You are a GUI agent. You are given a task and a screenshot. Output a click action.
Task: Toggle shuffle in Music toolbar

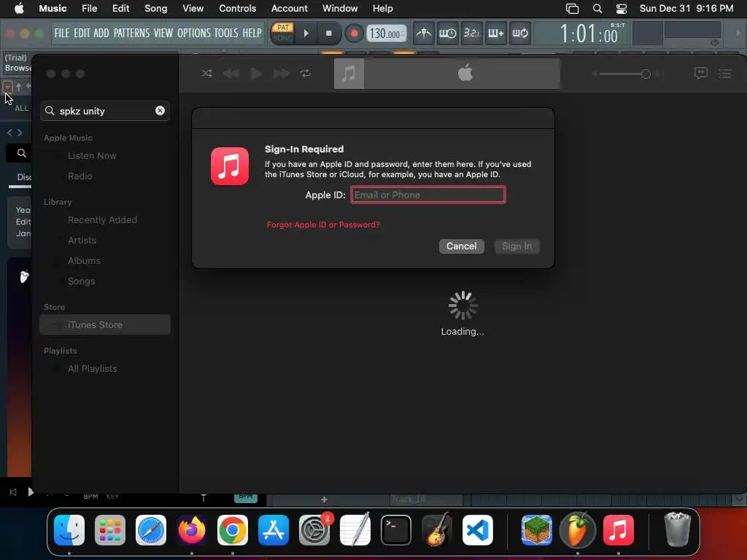point(206,74)
